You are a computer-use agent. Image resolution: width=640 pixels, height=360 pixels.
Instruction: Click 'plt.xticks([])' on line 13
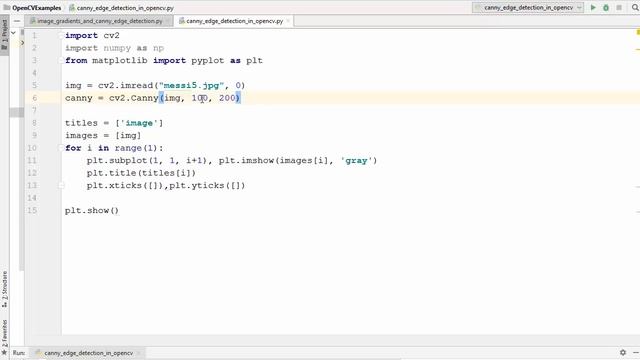[x=125, y=186]
